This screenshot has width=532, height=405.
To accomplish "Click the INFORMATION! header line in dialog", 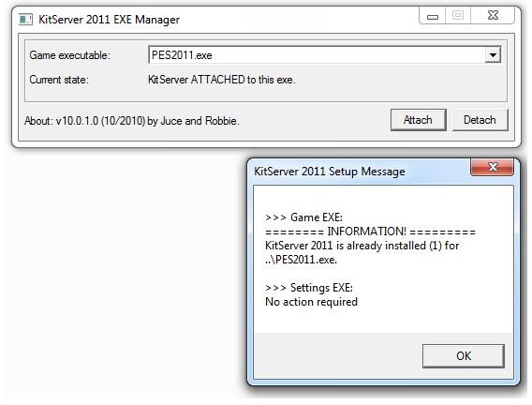I will (370, 232).
